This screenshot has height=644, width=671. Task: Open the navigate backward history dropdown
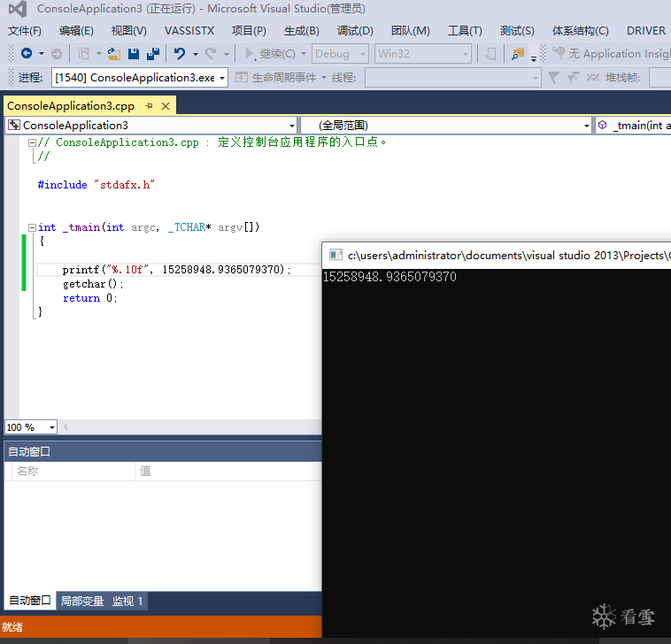click(x=42, y=54)
